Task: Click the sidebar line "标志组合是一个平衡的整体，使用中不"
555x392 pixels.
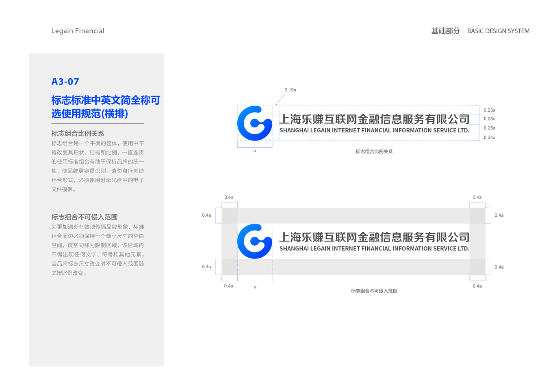Action: click(98, 143)
